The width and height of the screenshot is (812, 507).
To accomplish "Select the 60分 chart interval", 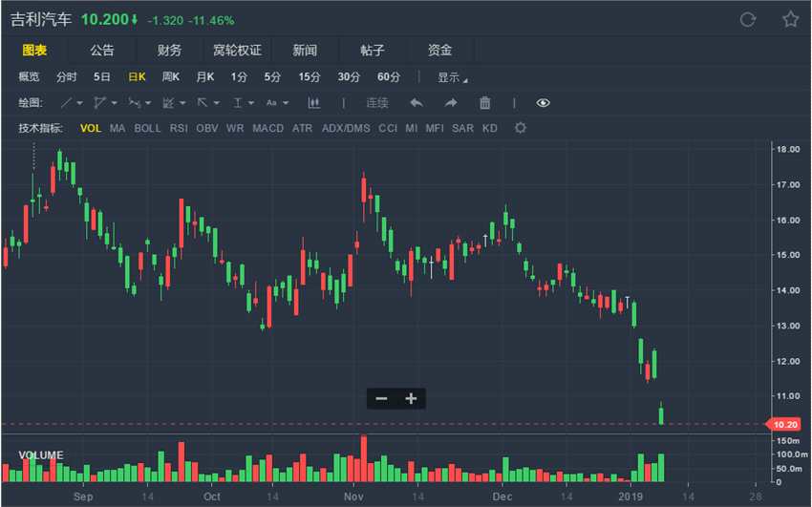I will pyautogui.click(x=389, y=77).
